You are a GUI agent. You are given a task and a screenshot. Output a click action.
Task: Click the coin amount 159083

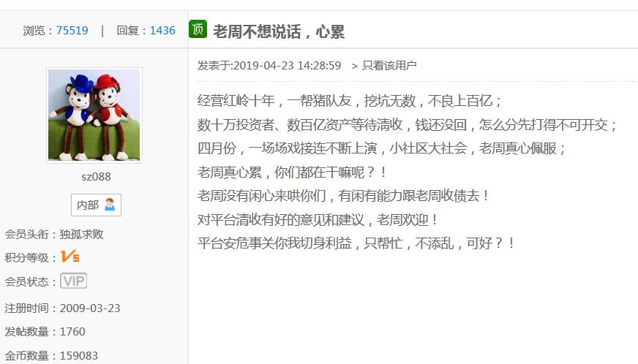(x=79, y=356)
